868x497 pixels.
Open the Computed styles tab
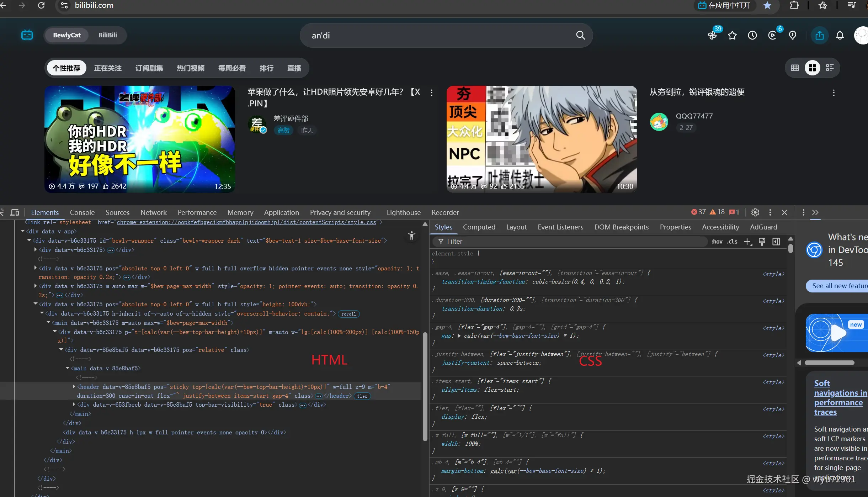[x=479, y=227]
